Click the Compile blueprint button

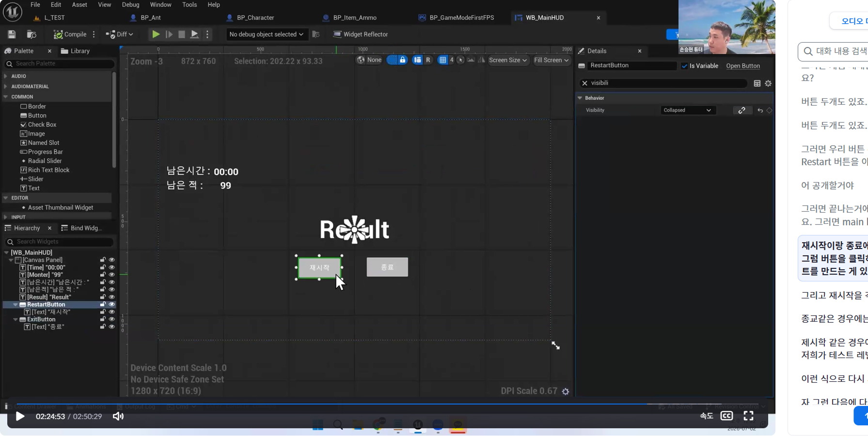[x=70, y=34]
